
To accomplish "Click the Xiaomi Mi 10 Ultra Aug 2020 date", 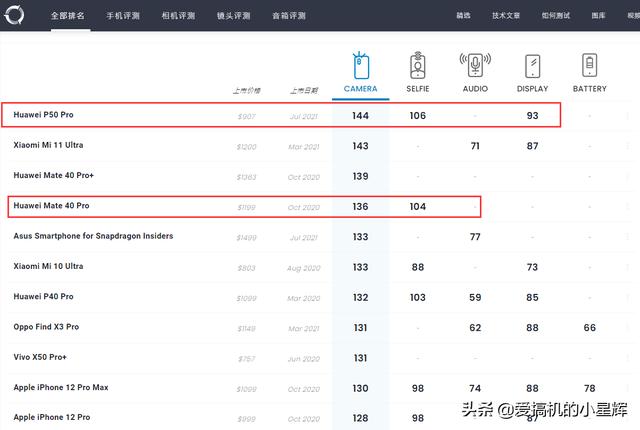I will (x=304, y=268).
